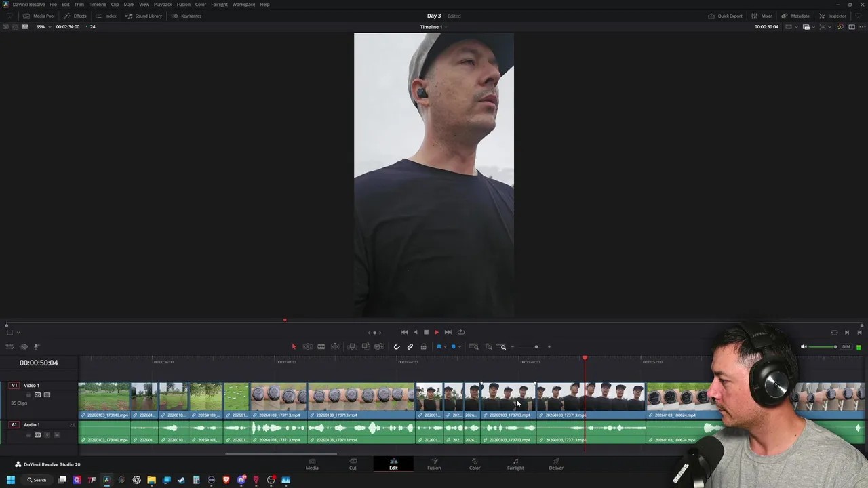Open the Trim menu

(79, 5)
